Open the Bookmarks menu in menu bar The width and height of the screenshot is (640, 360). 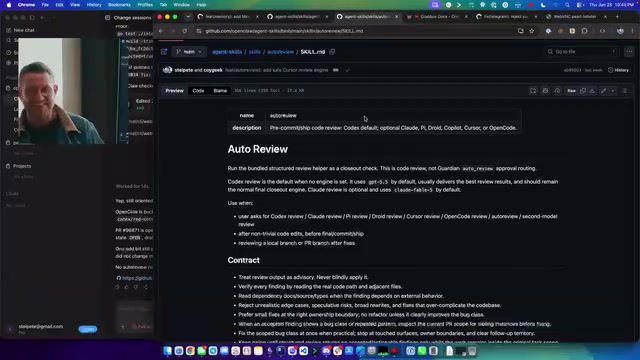tap(119, 5)
